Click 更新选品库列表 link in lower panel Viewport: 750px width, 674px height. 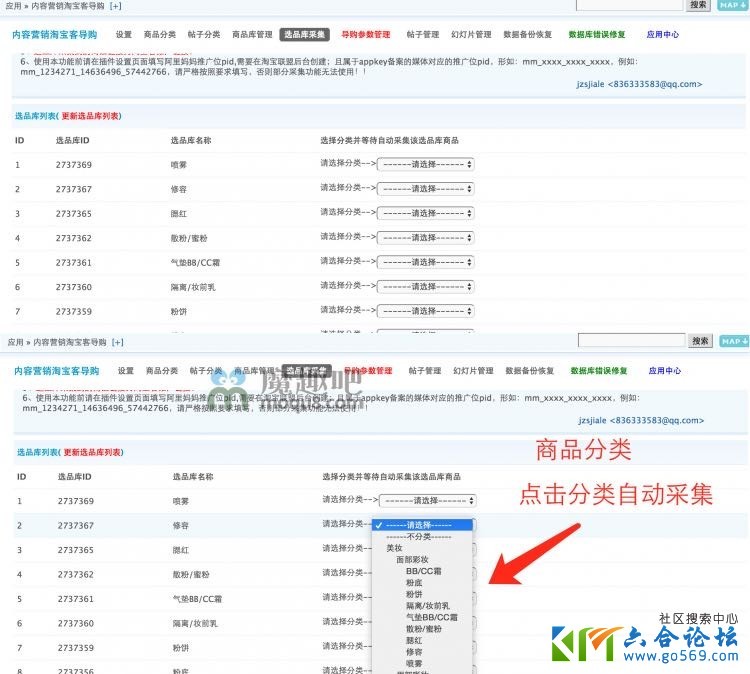(x=92, y=453)
